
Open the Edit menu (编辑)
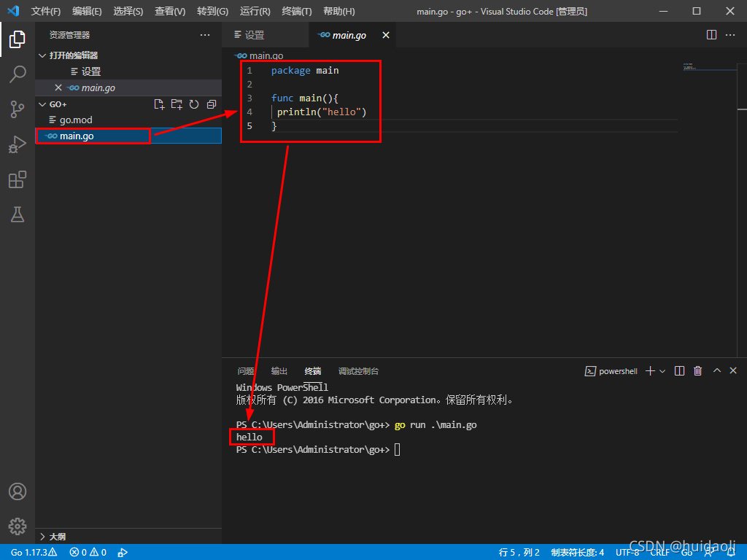point(87,12)
